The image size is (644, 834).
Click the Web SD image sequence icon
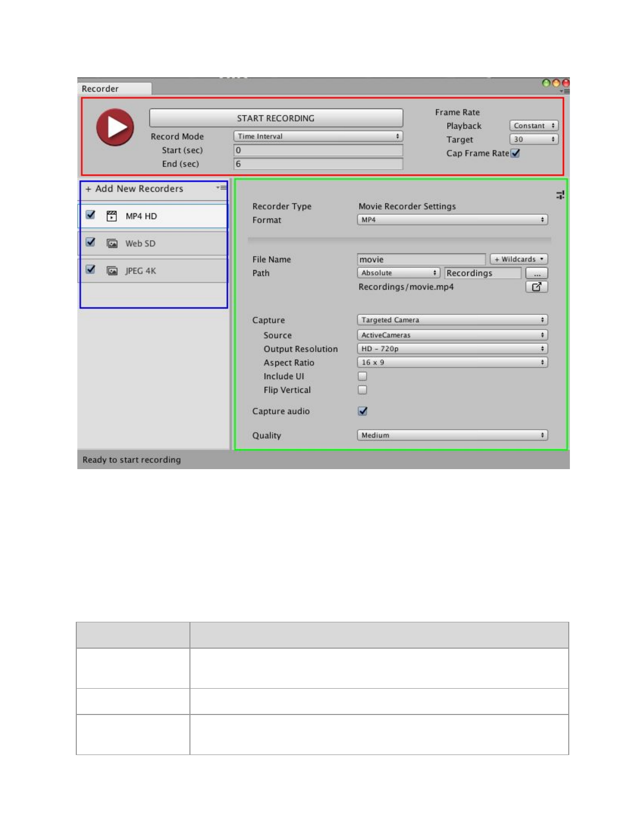click(x=112, y=243)
